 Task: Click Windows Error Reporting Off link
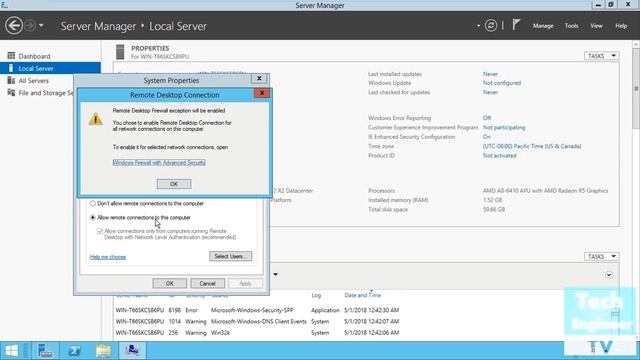coord(487,118)
